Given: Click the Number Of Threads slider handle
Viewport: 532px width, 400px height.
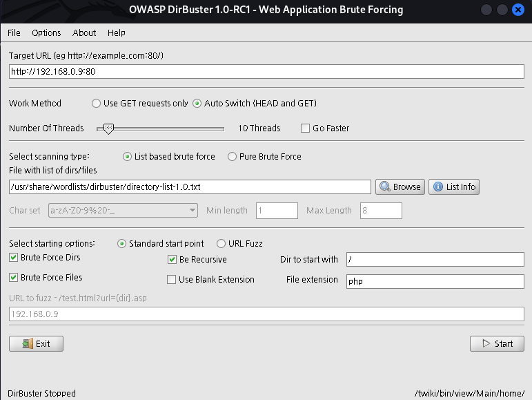Looking at the screenshot, I should click(x=108, y=128).
